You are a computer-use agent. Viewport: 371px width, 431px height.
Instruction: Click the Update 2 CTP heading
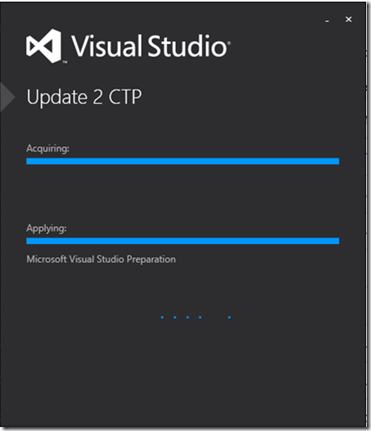click(84, 97)
